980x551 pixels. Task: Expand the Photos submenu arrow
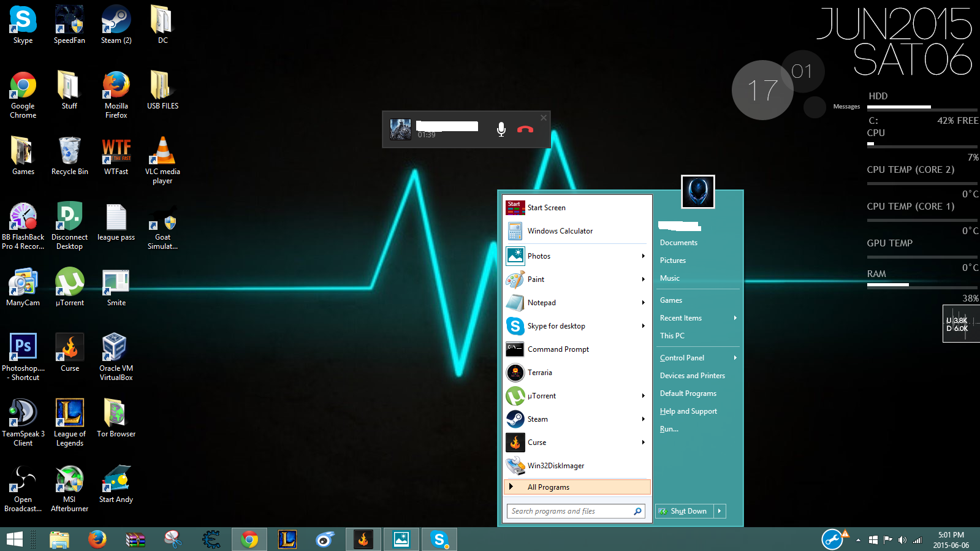click(x=643, y=256)
